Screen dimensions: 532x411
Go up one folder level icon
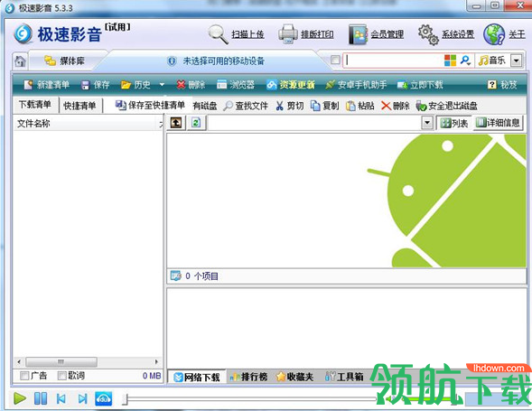[176, 123]
